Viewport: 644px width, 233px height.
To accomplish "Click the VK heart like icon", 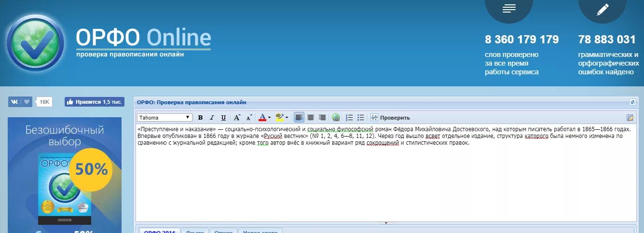I will (x=27, y=102).
